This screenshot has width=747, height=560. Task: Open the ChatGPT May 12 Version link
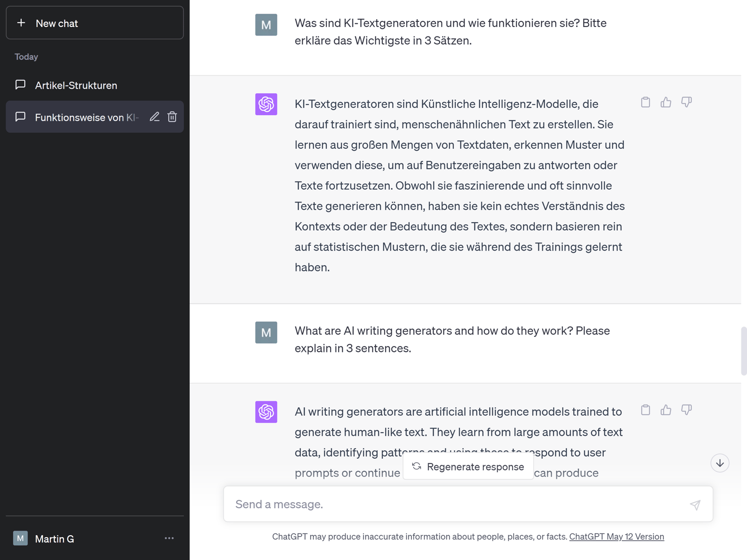point(616,537)
